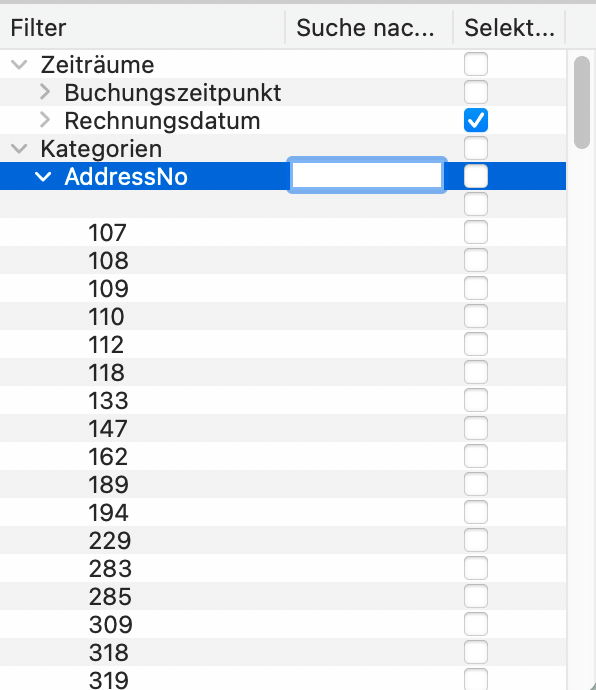Viewport: 596px width, 690px height.
Task: Sort by the Selekt... column header
Action: click(509, 28)
